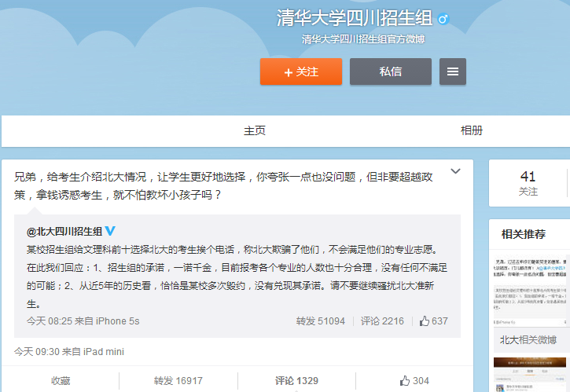
Task: Switch to the 主页 tab
Action: click(x=255, y=130)
